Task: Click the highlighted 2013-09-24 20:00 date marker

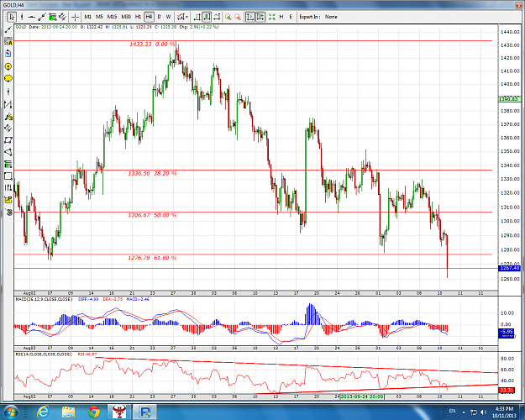Action: pos(362,396)
